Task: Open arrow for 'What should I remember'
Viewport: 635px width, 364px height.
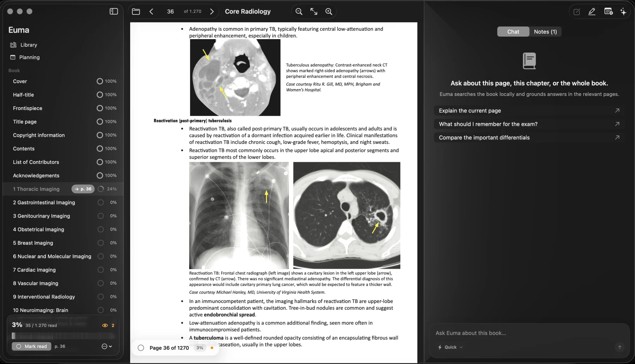Action: 617,124
